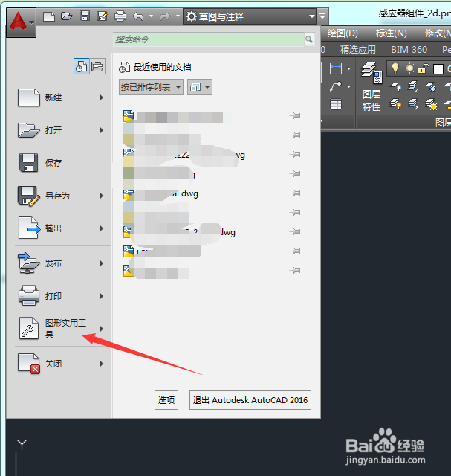
Task: Click in the 搜索命令 search field
Action: [x=209, y=39]
